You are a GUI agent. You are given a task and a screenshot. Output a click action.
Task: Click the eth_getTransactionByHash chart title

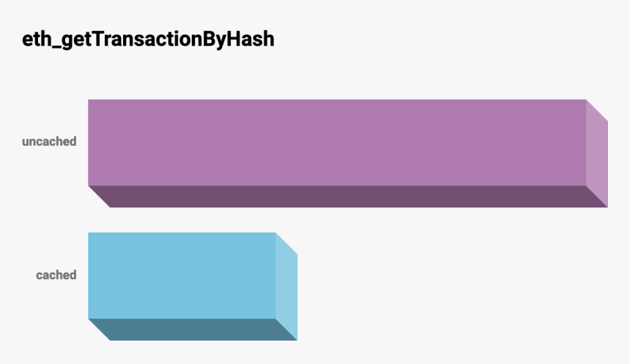click(149, 39)
